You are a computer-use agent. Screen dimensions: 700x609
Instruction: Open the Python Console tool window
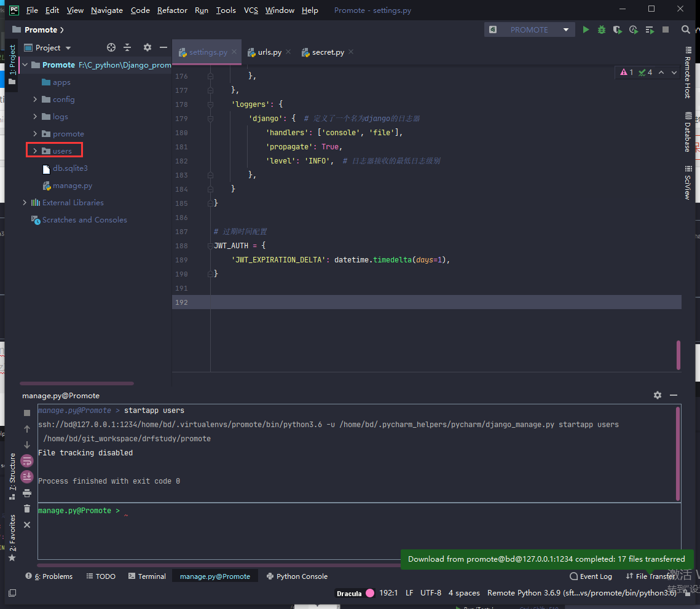(297, 576)
